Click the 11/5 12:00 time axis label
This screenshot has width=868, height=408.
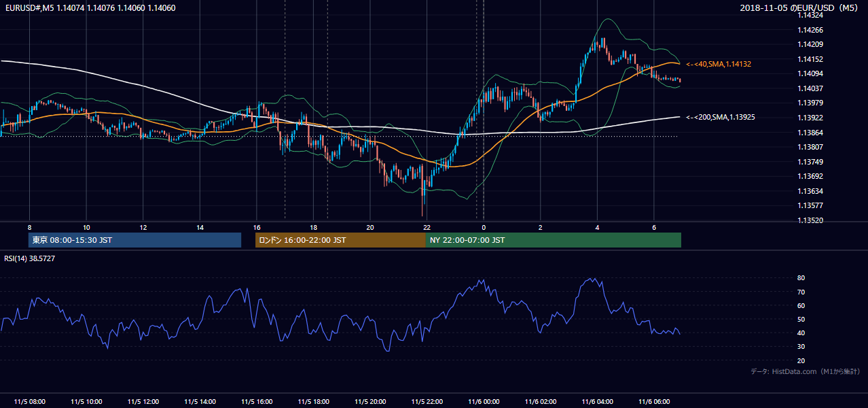click(143, 402)
